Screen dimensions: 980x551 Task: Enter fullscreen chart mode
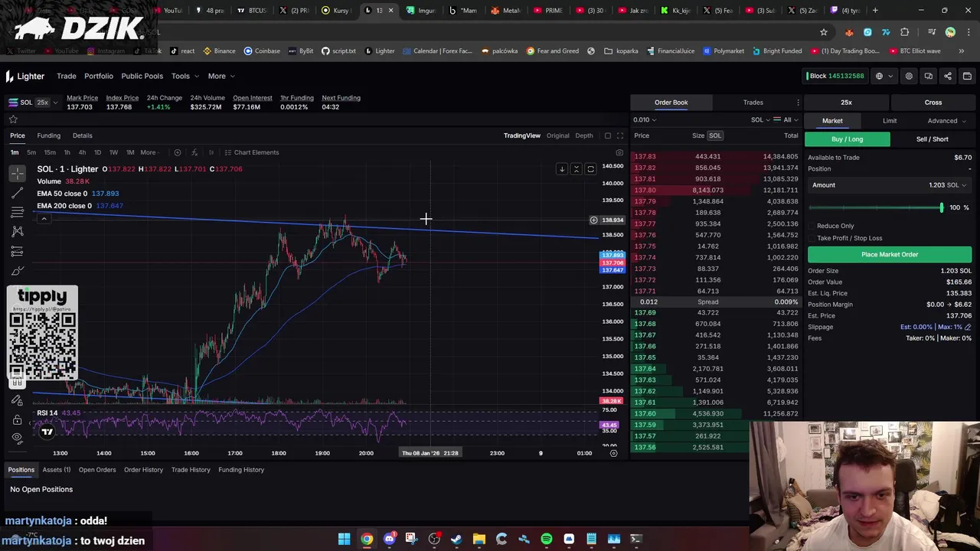(x=620, y=135)
